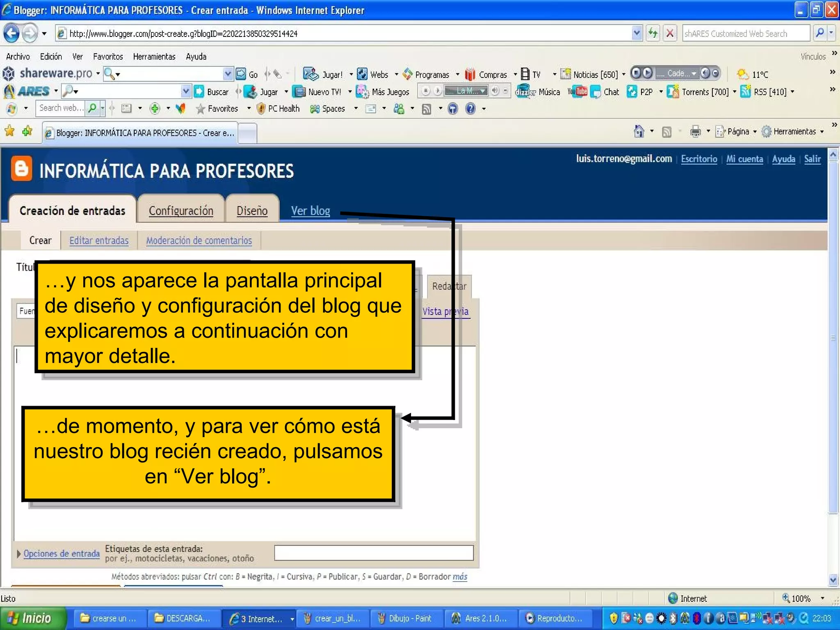The width and height of the screenshot is (840, 630).
Task: Expand Opciones de entrada disclosure triangle
Action: point(19,554)
